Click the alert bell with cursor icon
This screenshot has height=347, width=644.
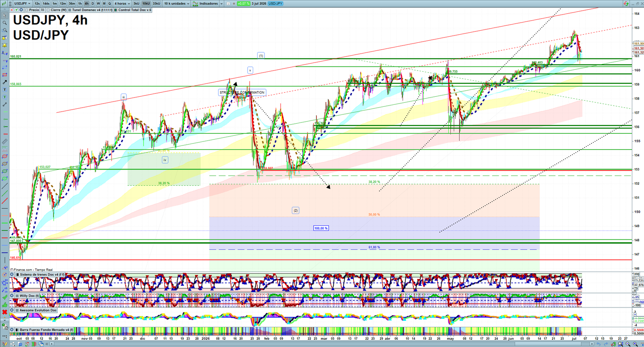point(4,37)
